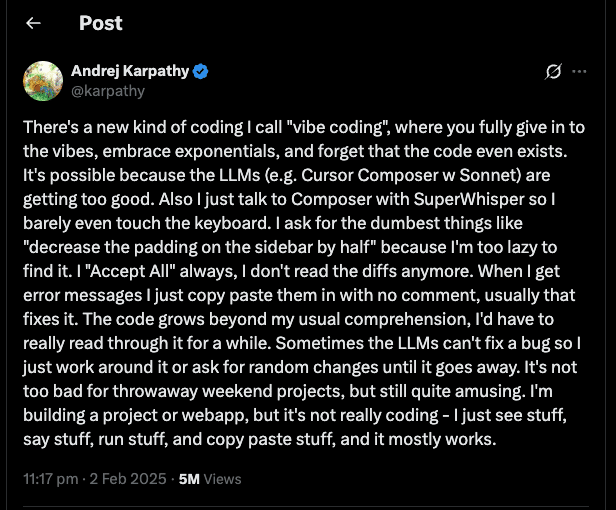Open the Grok slashed-circle icon beside the post
This screenshot has height=510, width=616.
554,72
